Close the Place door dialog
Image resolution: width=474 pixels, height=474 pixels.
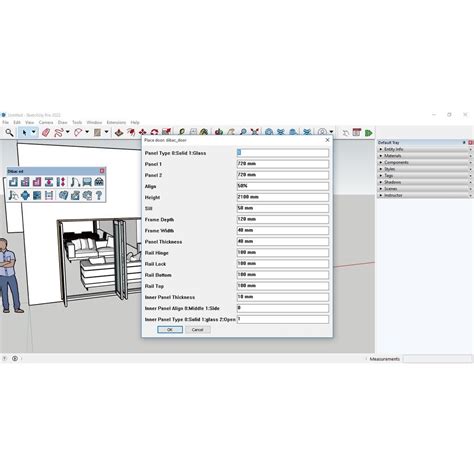point(327,140)
